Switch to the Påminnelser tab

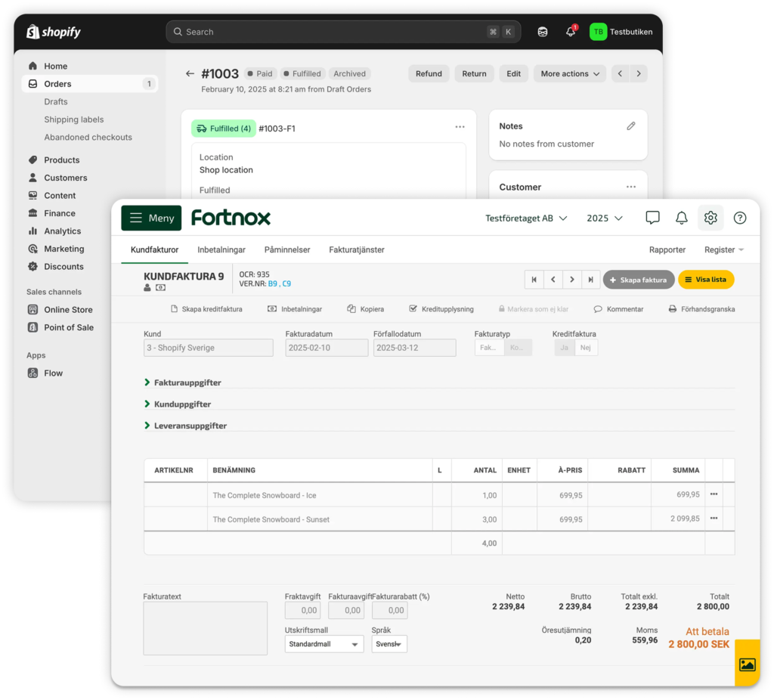coord(286,249)
